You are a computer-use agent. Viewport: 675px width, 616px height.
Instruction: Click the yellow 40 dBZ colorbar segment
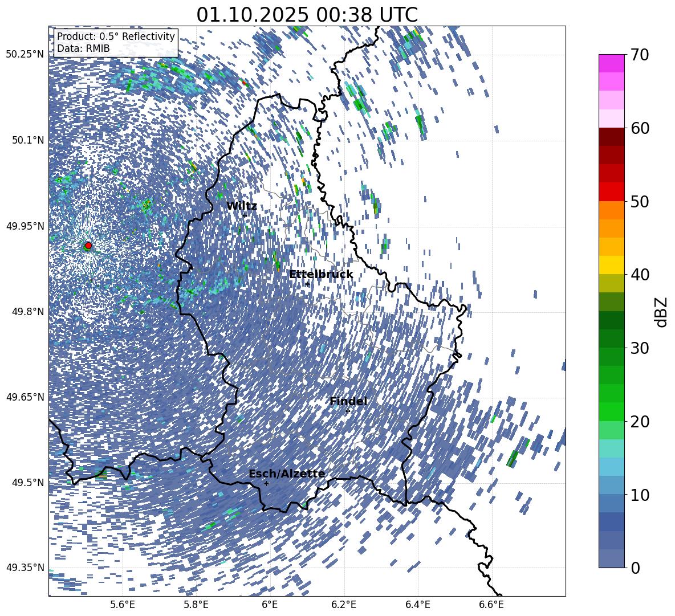[611, 265]
